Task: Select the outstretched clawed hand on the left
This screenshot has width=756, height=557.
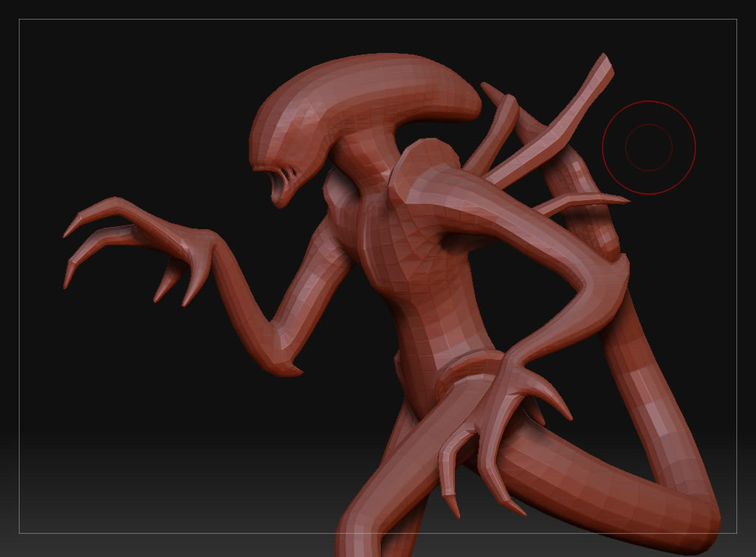Action: pos(140,251)
